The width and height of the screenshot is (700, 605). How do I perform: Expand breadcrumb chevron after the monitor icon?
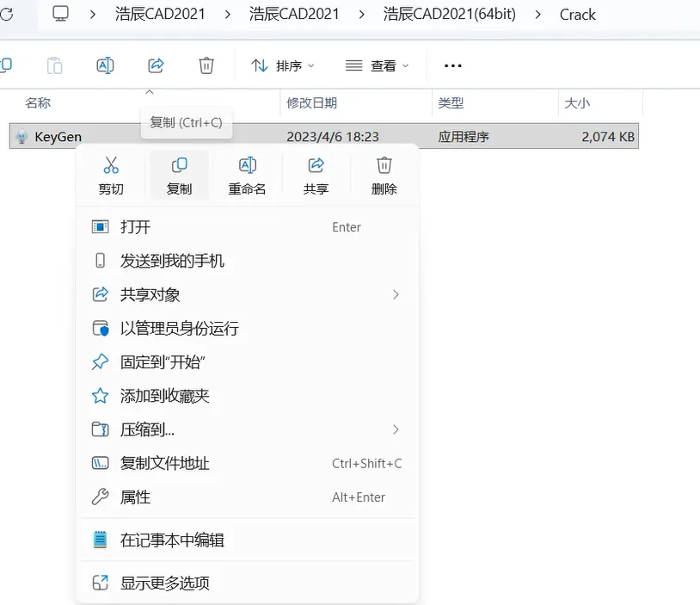[92, 15]
